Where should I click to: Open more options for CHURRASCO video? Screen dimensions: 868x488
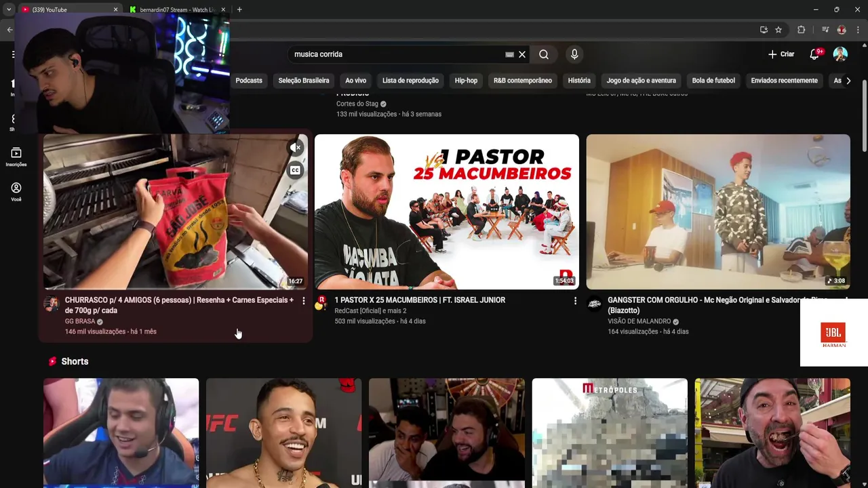[x=303, y=300]
